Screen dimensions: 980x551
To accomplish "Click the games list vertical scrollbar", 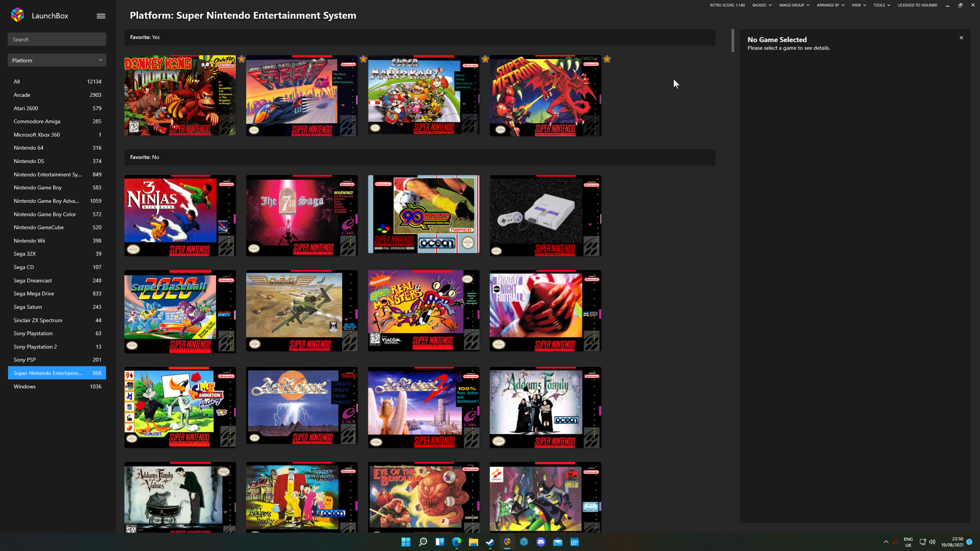I will pyautogui.click(x=733, y=41).
